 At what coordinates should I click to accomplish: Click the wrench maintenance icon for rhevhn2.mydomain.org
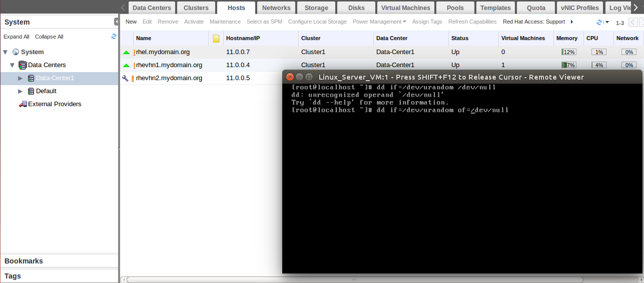click(x=126, y=78)
